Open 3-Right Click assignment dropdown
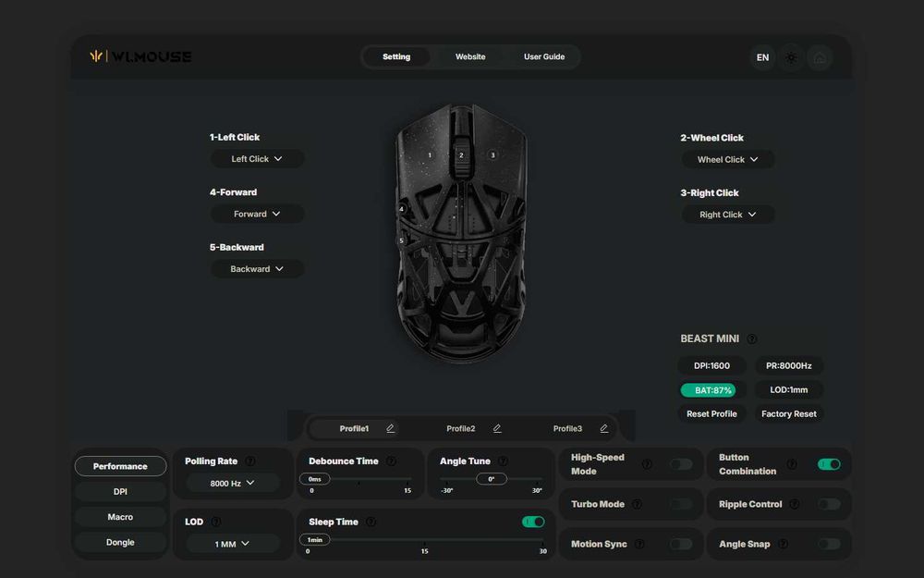 [728, 215]
